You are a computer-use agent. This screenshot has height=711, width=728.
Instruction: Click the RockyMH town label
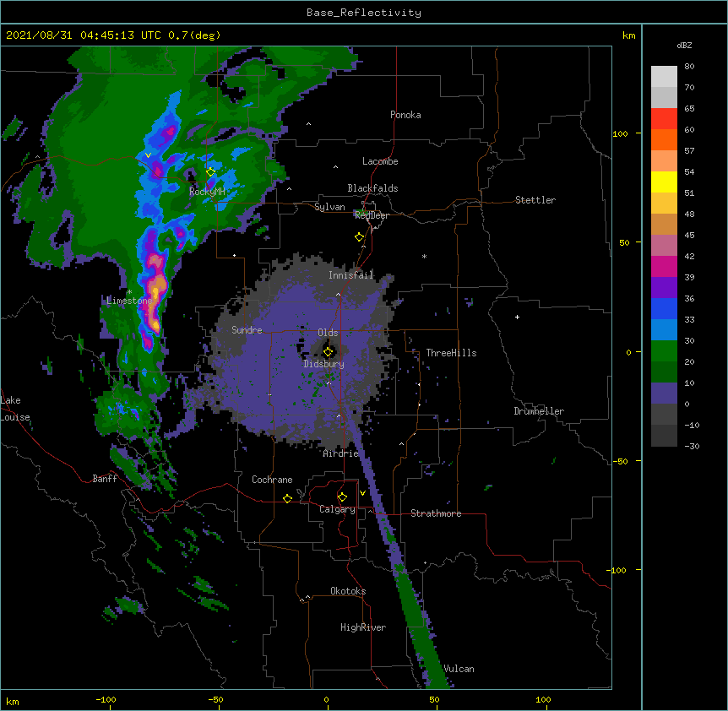[207, 191]
